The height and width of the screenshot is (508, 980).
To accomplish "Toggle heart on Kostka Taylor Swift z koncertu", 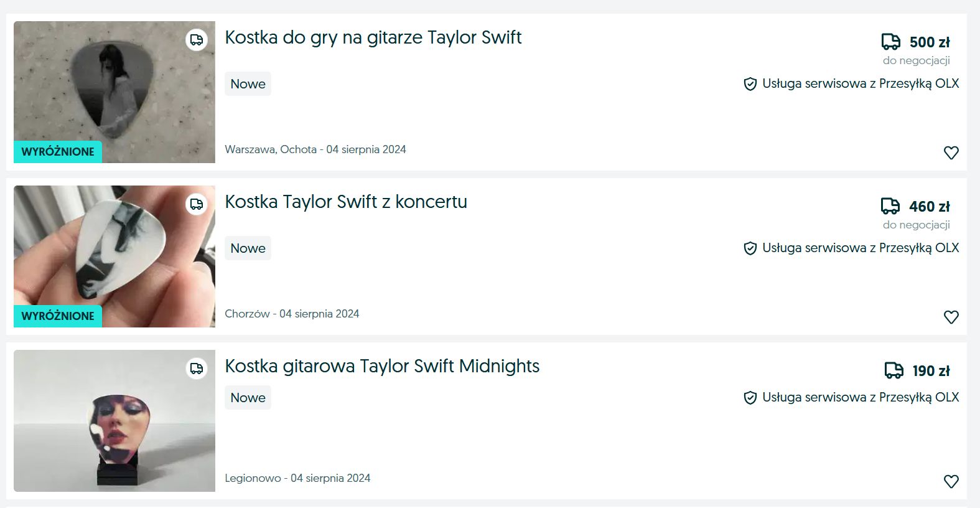I will [x=951, y=317].
